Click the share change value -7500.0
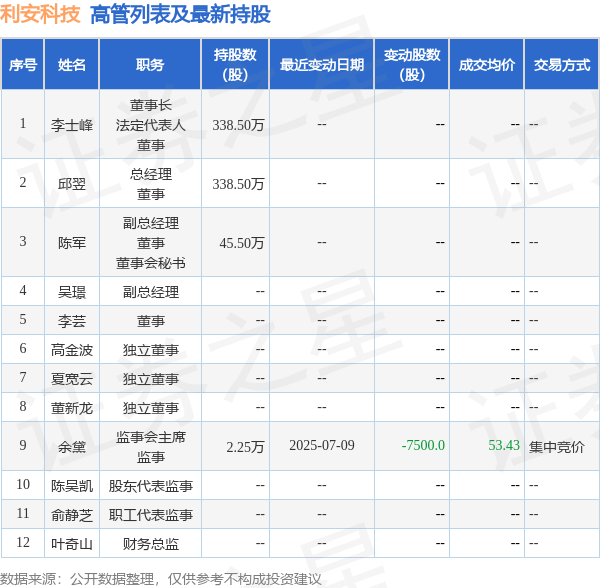The width and height of the screenshot is (600, 588). [x=423, y=445]
